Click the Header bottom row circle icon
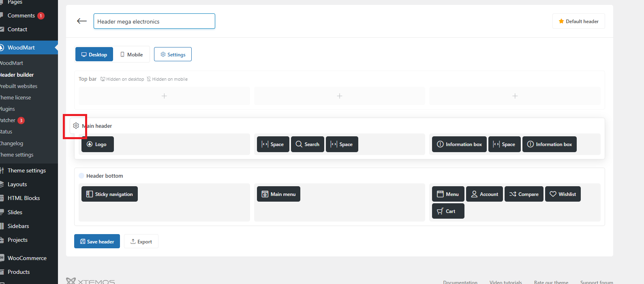 [x=81, y=176]
